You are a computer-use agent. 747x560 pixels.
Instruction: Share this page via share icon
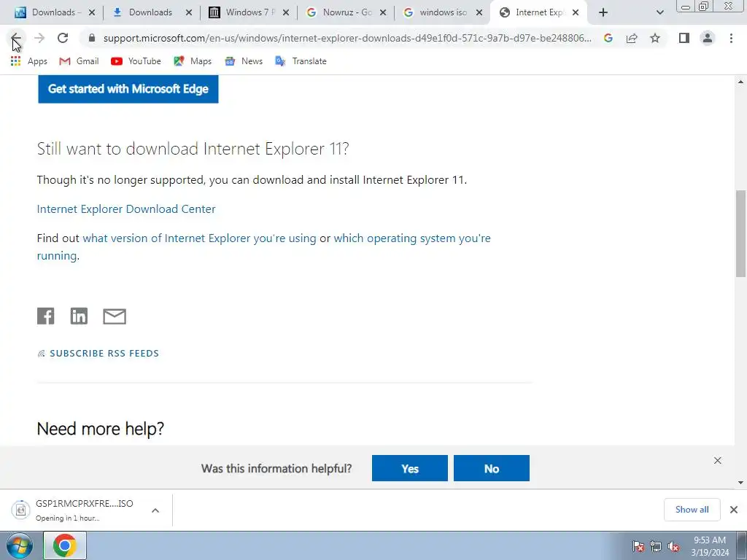pos(632,38)
